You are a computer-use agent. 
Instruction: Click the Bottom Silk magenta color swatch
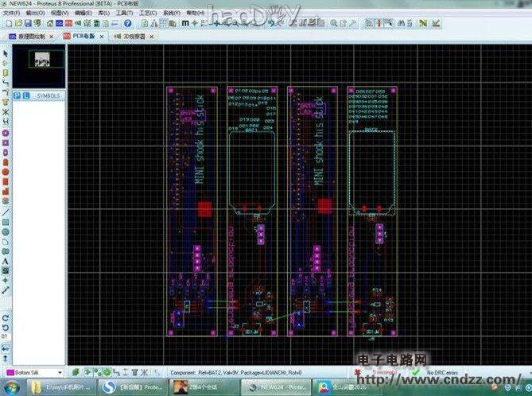point(10,371)
